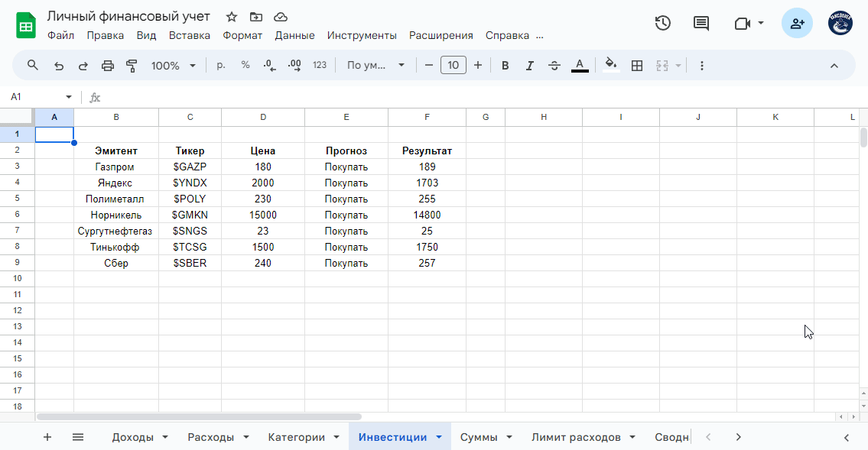Click the horizontal scrollbar thumb

click(x=199, y=417)
